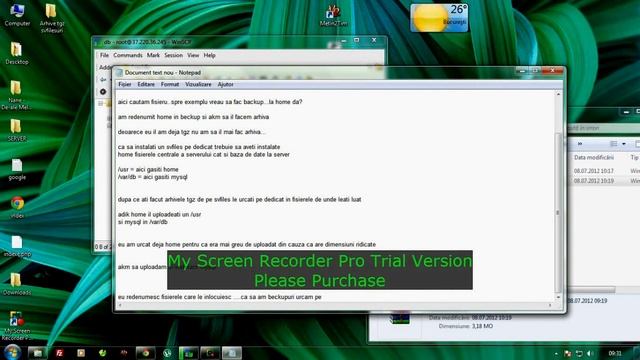Open View menu in WinSCP
Image resolution: width=640 pixels, height=360 pixels.
(x=193, y=55)
